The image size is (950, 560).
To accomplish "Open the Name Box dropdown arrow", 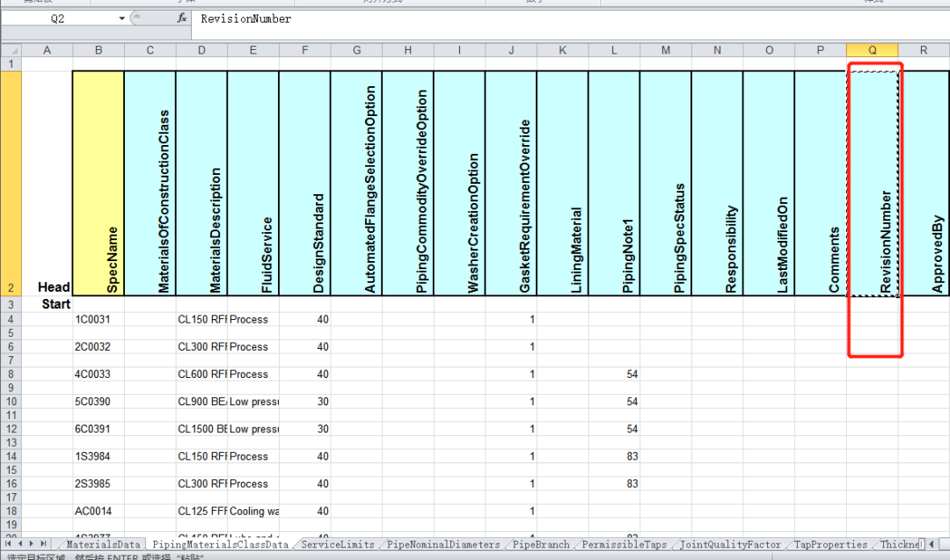I will click(x=121, y=18).
